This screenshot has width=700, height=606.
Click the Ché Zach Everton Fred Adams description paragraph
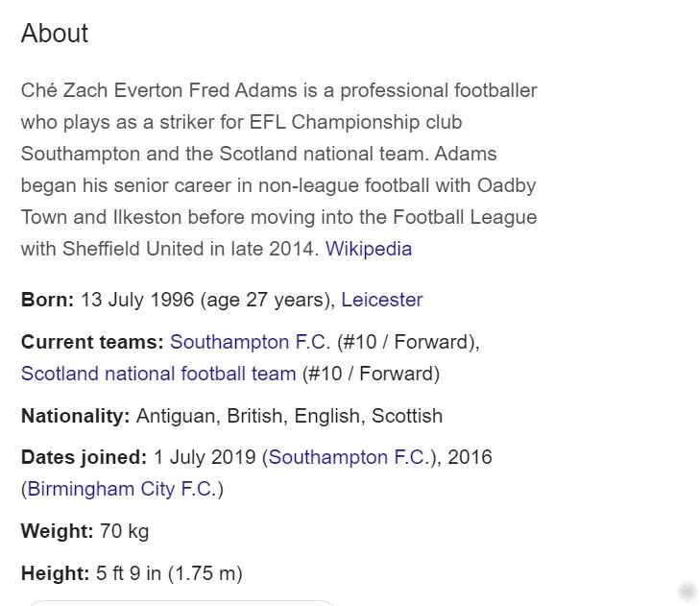tap(278, 169)
